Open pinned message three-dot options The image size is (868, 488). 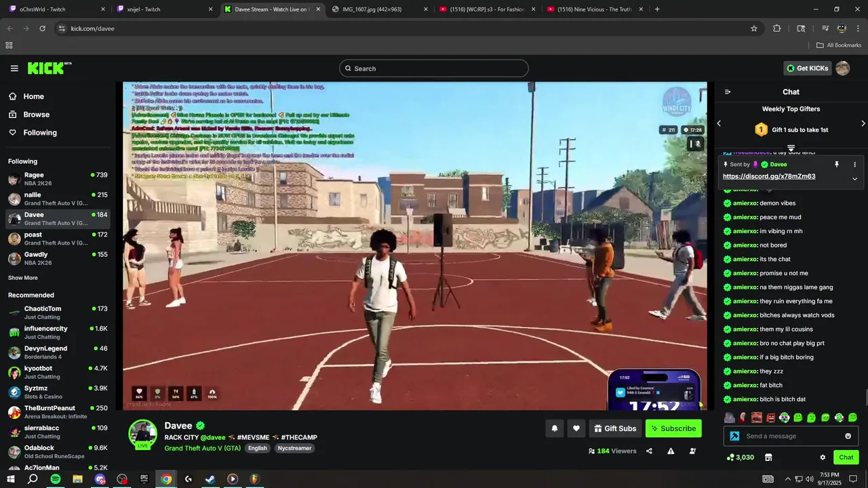854,165
